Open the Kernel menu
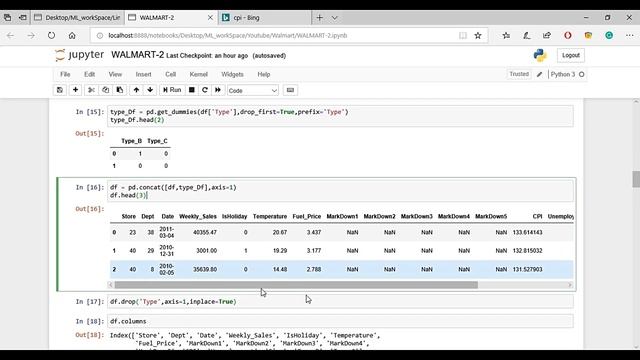The height and width of the screenshot is (360, 640). (198, 74)
